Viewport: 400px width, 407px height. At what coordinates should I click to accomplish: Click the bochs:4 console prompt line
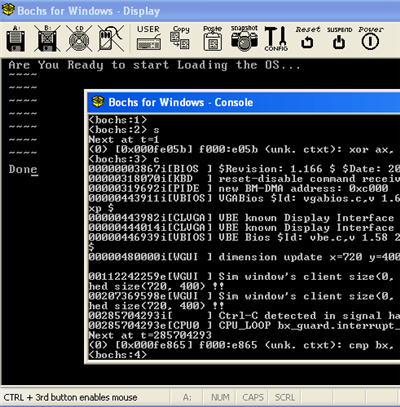[118, 355]
